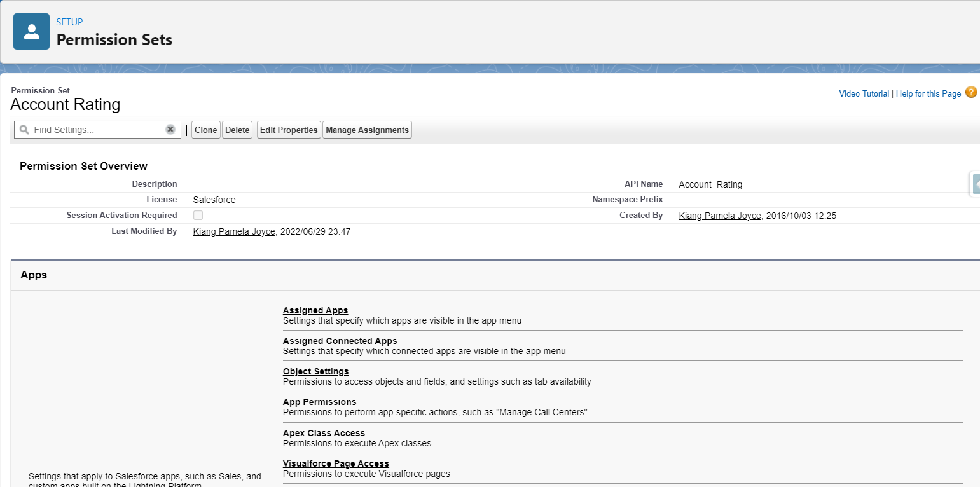Click the magnifying glass in Find Settings box
Viewport: 980px width, 487px height.
pyautogui.click(x=24, y=129)
